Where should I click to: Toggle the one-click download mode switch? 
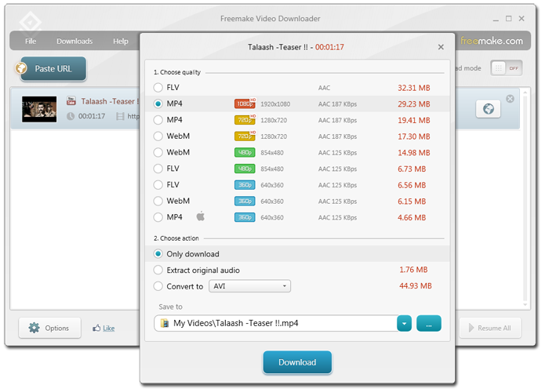tap(507, 68)
